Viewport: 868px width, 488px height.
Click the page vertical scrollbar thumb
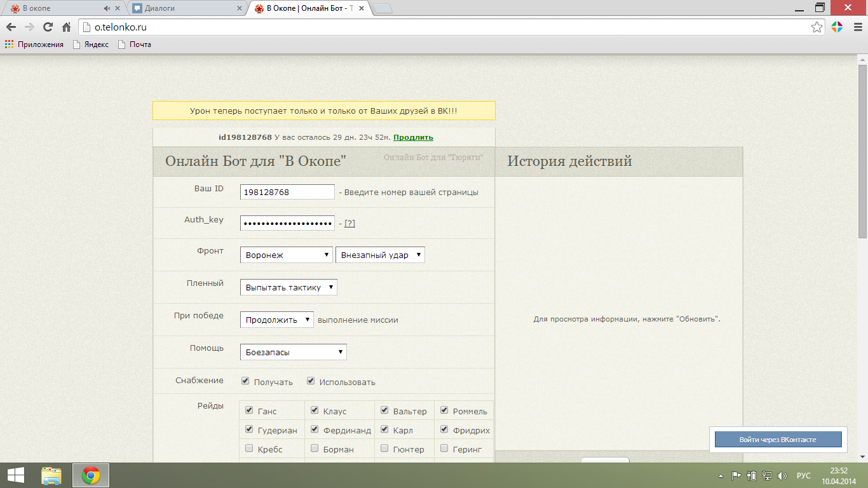coord(862,151)
